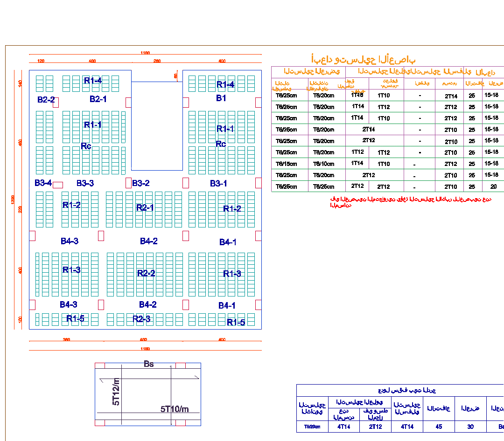Select the R2-2 rib label

(146, 274)
